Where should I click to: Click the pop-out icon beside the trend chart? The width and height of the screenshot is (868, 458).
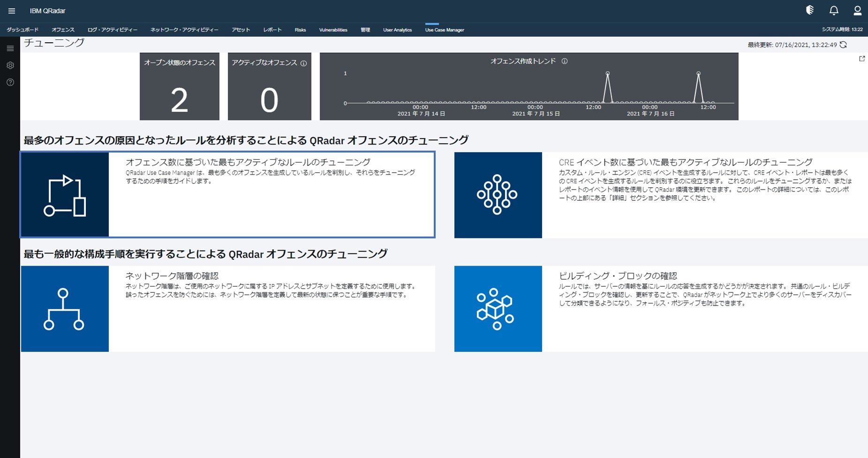point(862,59)
